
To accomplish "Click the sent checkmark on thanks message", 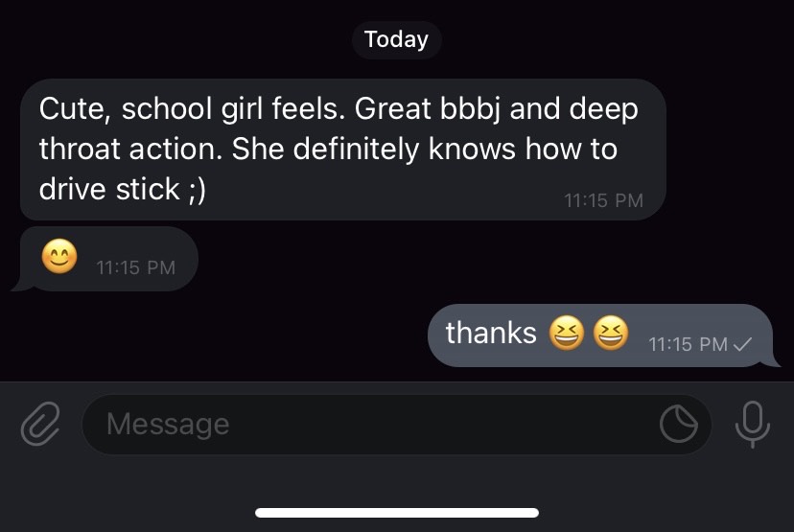I will pos(742,345).
